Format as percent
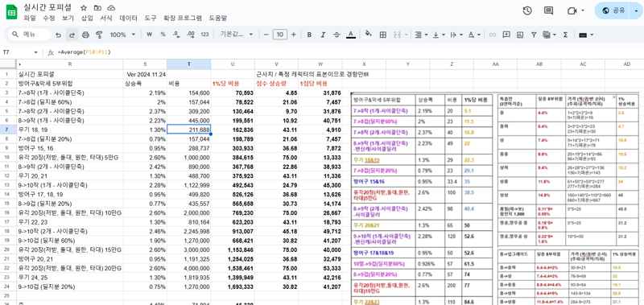 [x=163, y=35]
